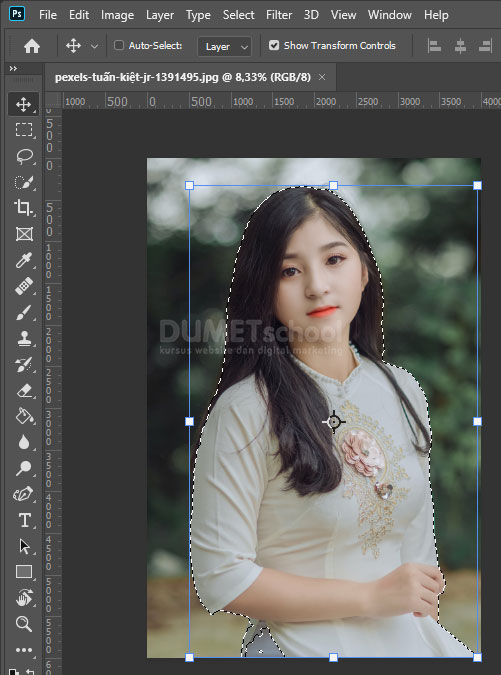501x675 pixels.
Task: Click the top-right transform handle
Action: [x=477, y=186]
